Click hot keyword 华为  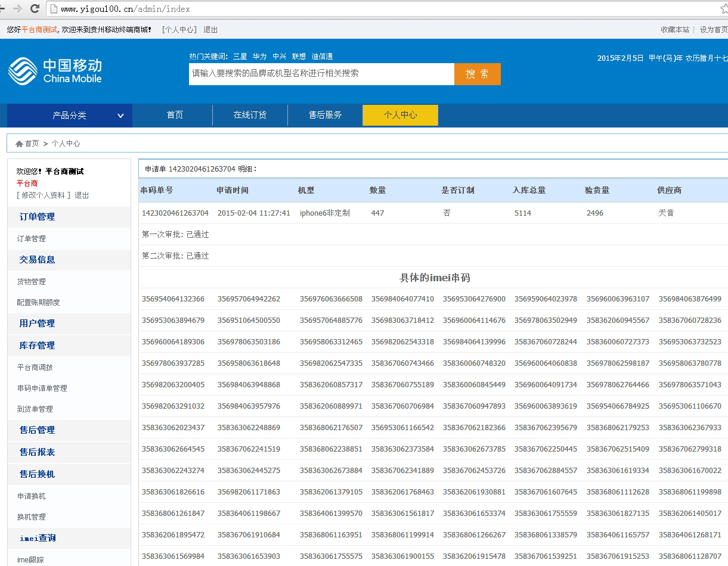[259, 57]
